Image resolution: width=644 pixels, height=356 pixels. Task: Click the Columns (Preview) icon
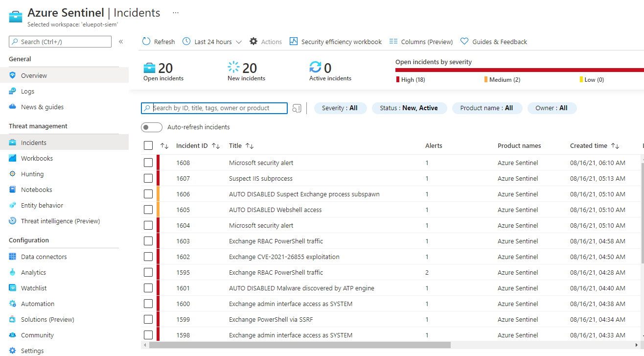pyautogui.click(x=393, y=42)
